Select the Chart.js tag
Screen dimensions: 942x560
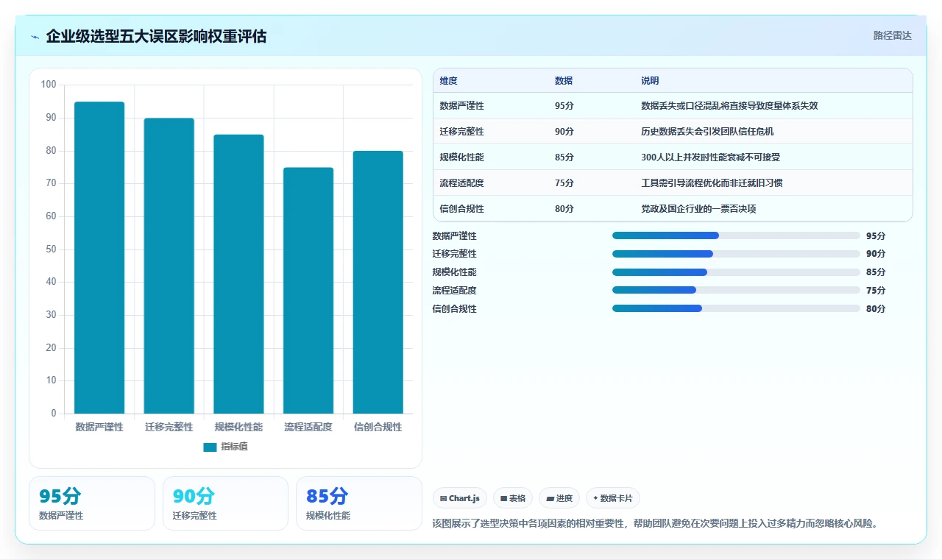click(x=460, y=498)
